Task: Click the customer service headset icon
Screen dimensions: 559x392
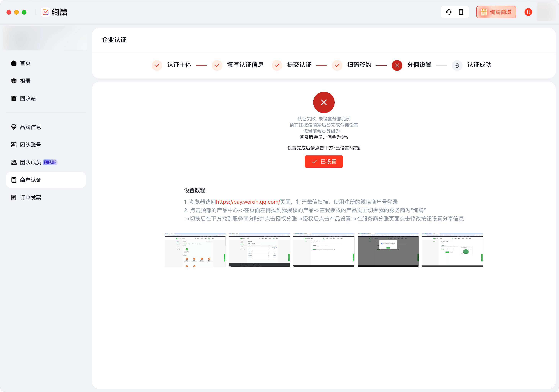Action: [x=449, y=12]
